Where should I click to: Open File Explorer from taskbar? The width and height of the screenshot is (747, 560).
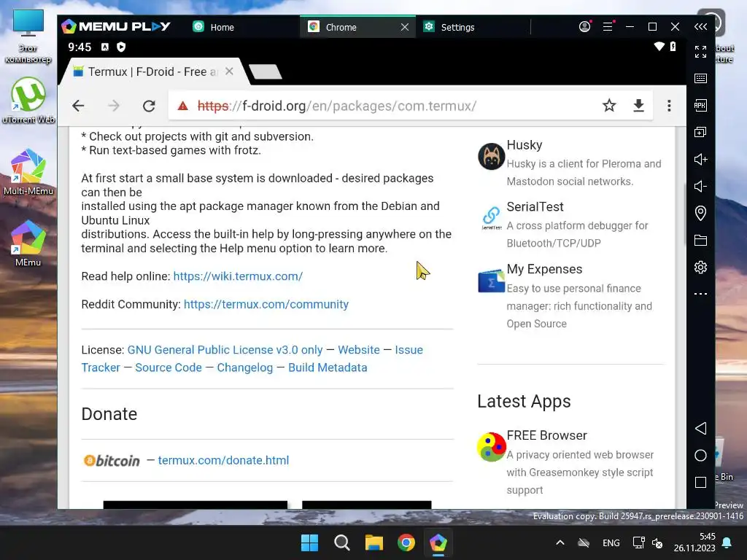pos(374,542)
